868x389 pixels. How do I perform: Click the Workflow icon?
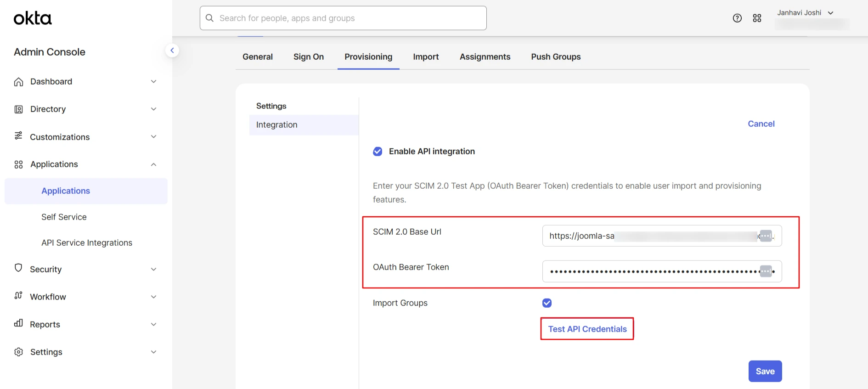pyautogui.click(x=18, y=296)
